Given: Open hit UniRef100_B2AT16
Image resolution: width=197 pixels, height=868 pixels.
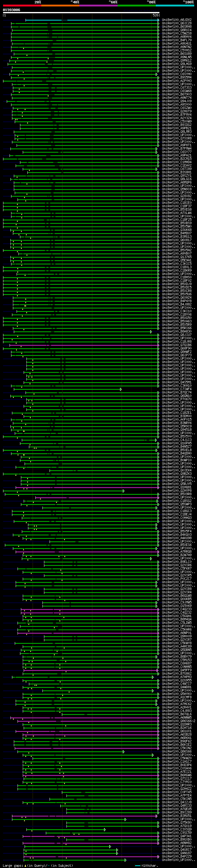Looking at the screenshot, I should [x=177, y=728].
